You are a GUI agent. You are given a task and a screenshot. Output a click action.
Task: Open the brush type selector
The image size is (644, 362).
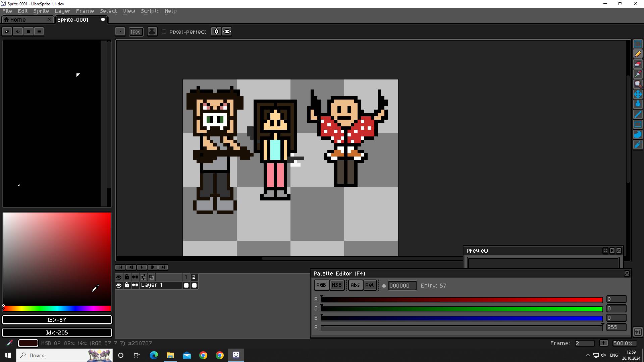120,32
